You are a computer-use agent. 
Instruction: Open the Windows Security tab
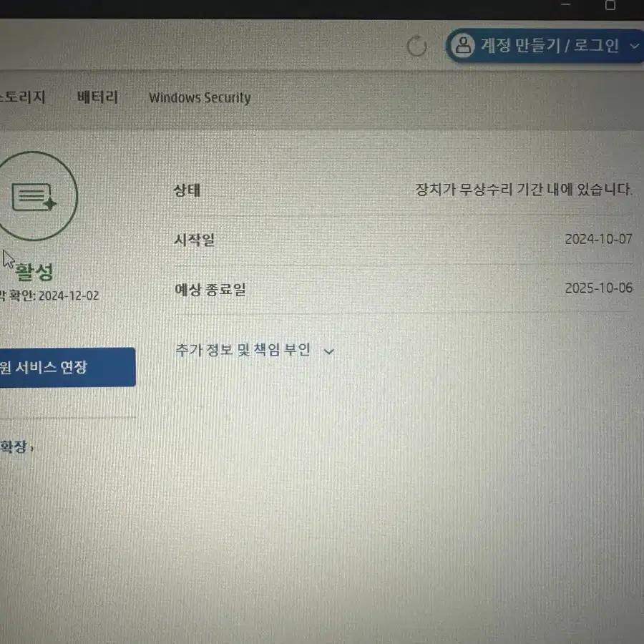click(x=200, y=98)
